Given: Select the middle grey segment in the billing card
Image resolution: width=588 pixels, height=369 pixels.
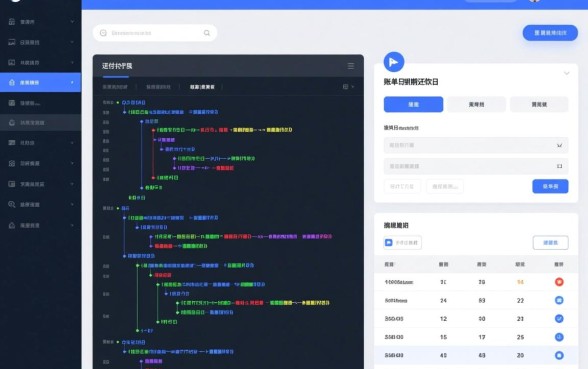Looking at the screenshot, I should point(476,104).
